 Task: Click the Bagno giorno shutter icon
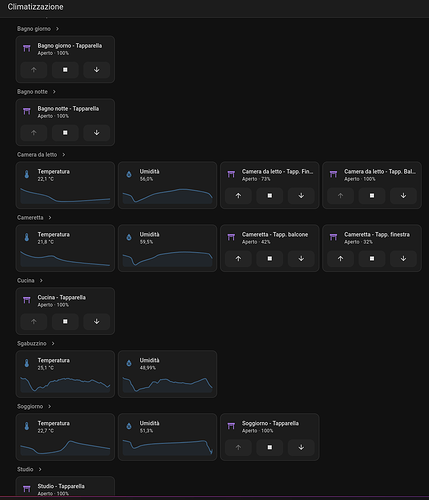[x=27, y=49]
